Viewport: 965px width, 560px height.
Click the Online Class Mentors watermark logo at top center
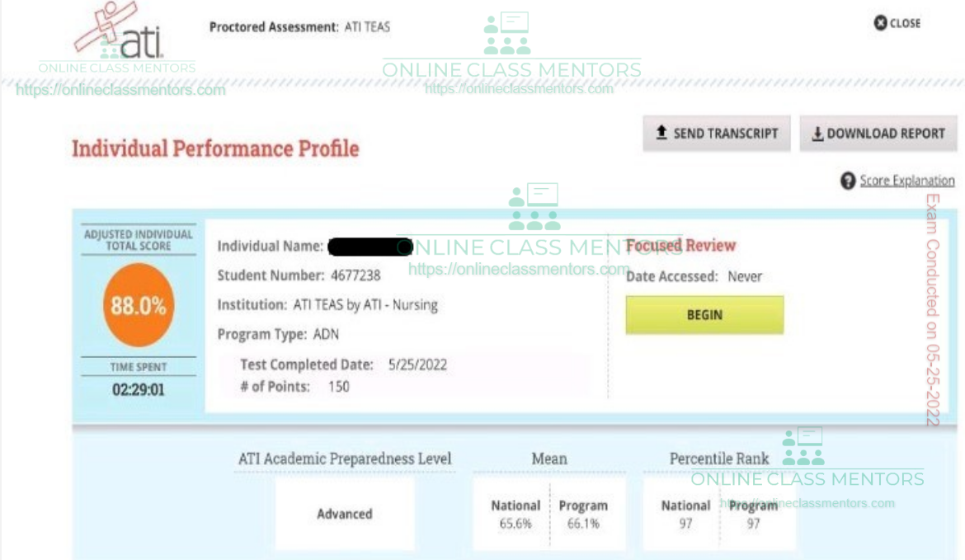click(507, 35)
